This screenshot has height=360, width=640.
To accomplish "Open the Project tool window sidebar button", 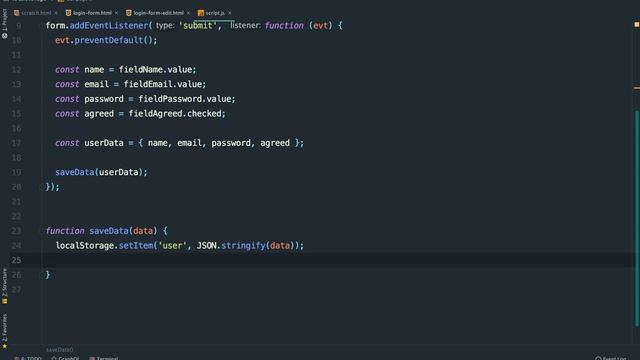I will [4, 24].
